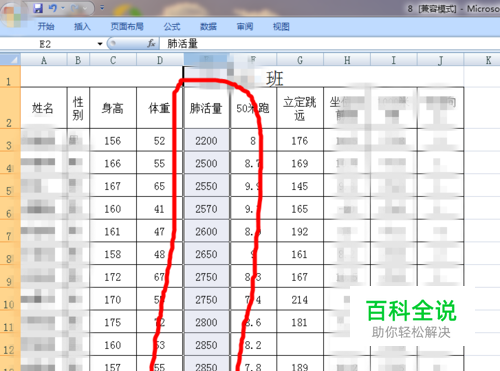Select column J header
The height and width of the screenshot is (371, 500).
point(440,60)
